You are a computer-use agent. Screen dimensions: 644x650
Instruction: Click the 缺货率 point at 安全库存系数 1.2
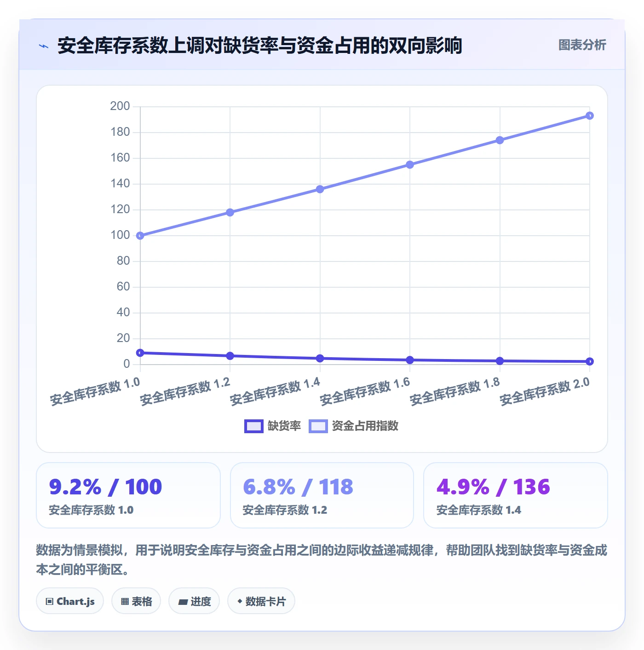point(230,356)
